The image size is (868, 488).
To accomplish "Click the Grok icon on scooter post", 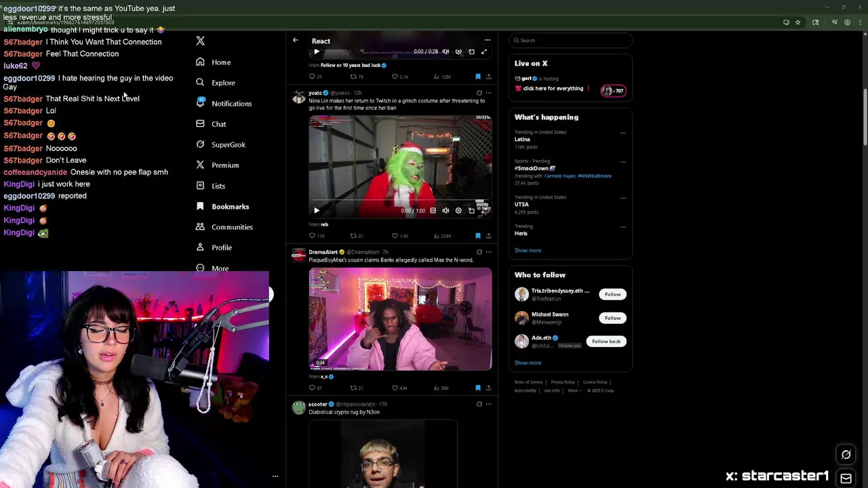I will 479,404.
